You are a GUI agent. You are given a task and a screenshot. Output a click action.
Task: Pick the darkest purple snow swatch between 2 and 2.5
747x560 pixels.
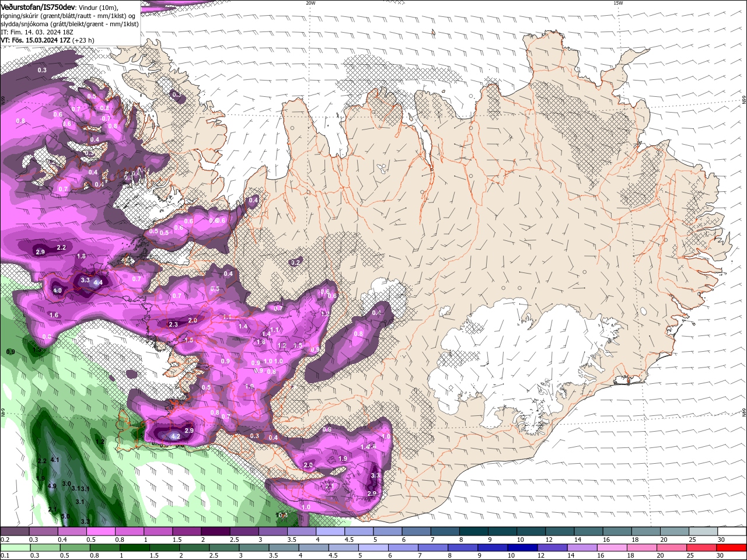click(215, 532)
